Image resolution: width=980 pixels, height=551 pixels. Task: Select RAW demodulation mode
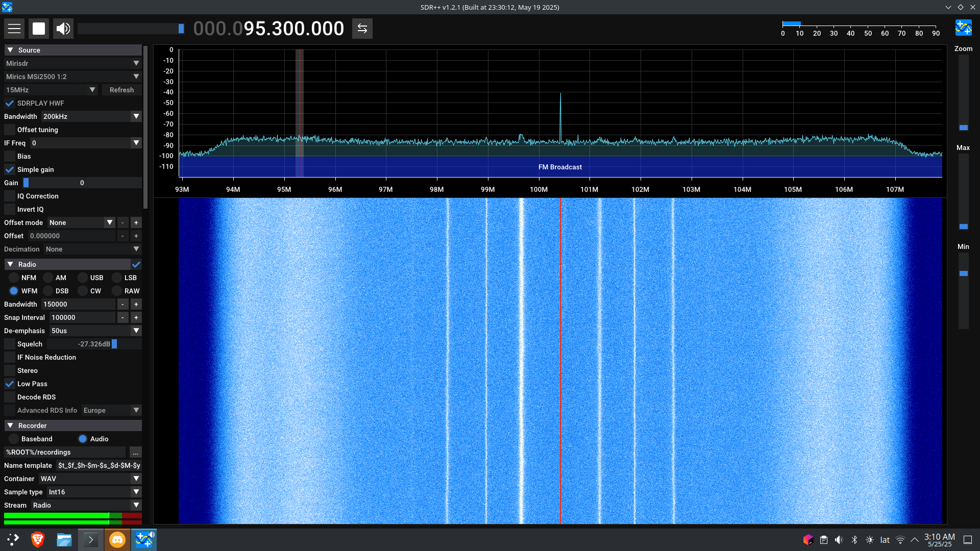(x=117, y=291)
